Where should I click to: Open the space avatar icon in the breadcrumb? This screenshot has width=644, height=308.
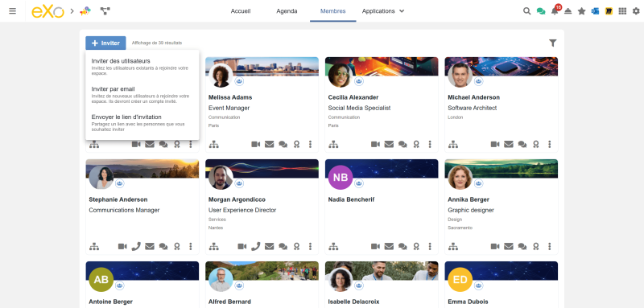tap(85, 11)
